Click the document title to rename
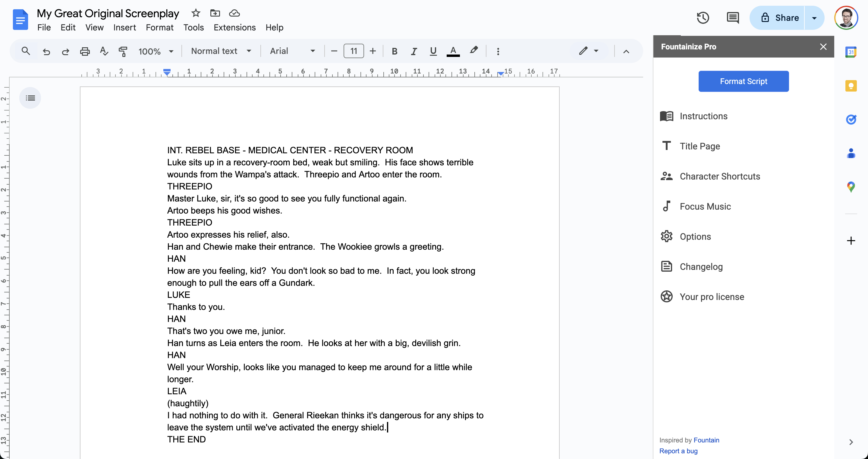 [x=108, y=14]
